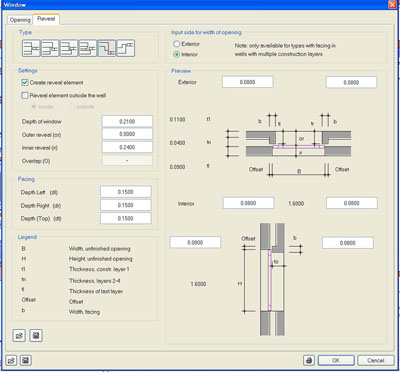
Task: Choose Interior input side for opening width
Action: point(177,54)
